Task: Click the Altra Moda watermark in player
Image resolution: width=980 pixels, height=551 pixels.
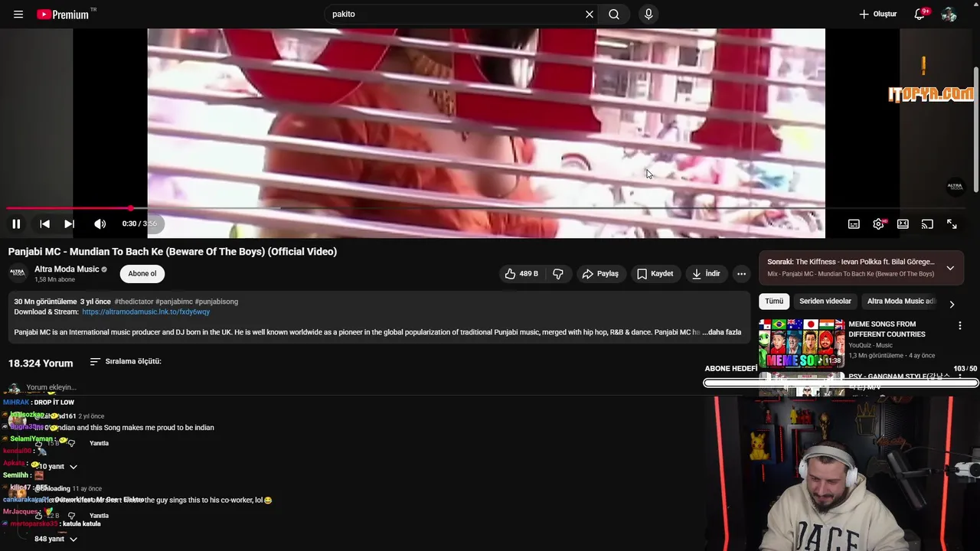Action: [x=955, y=186]
